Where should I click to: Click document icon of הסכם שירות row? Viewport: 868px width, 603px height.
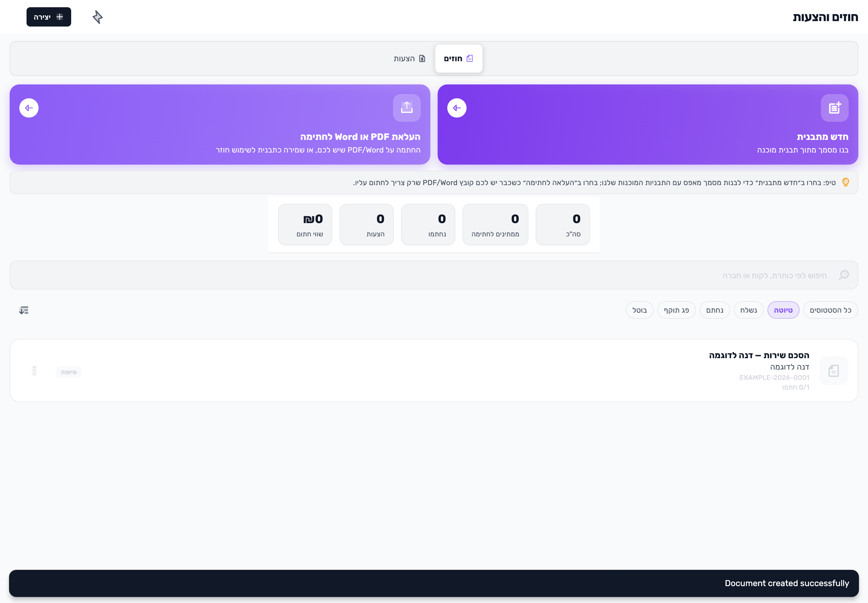834,371
